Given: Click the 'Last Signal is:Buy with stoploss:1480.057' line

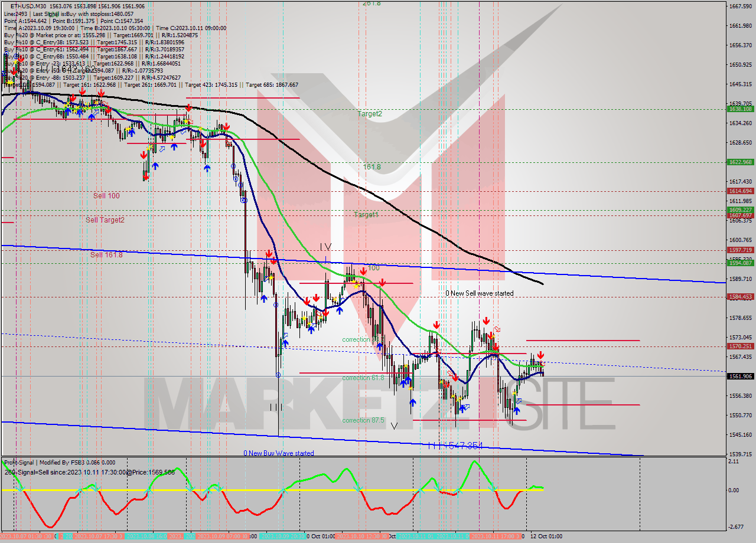Looking at the screenshot, I should click(82, 14).
